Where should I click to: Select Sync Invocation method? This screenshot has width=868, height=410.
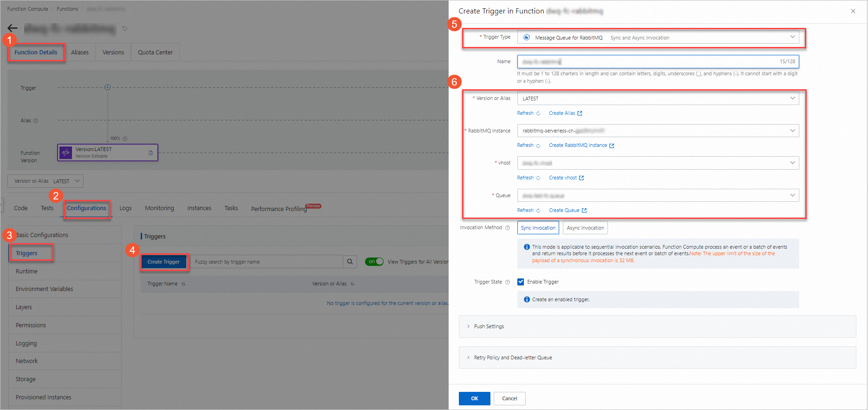538,228
